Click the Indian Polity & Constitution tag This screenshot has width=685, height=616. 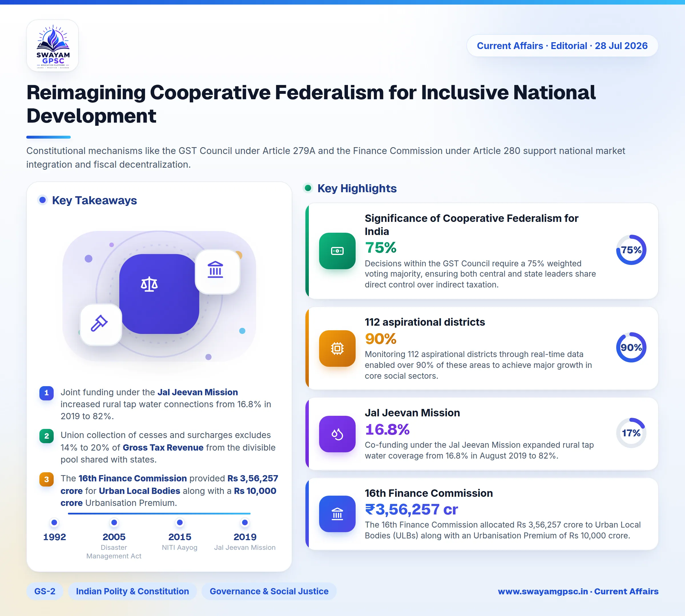132,591
